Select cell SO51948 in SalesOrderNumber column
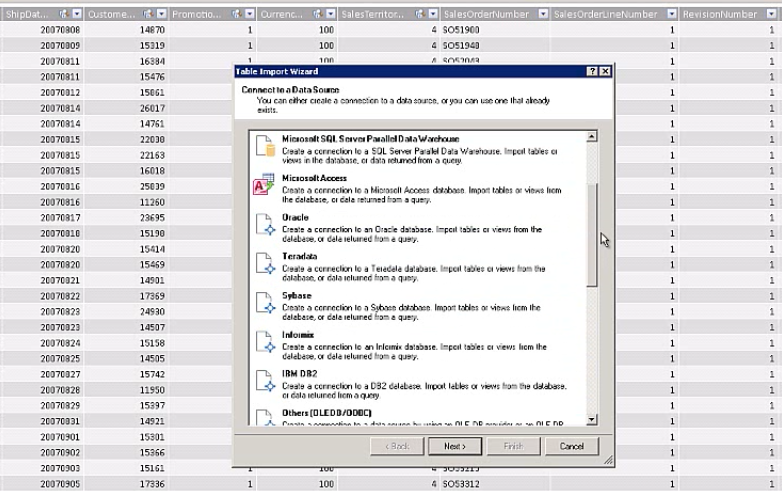The height and width of the screenshot is (491, 782). point(495,45)
